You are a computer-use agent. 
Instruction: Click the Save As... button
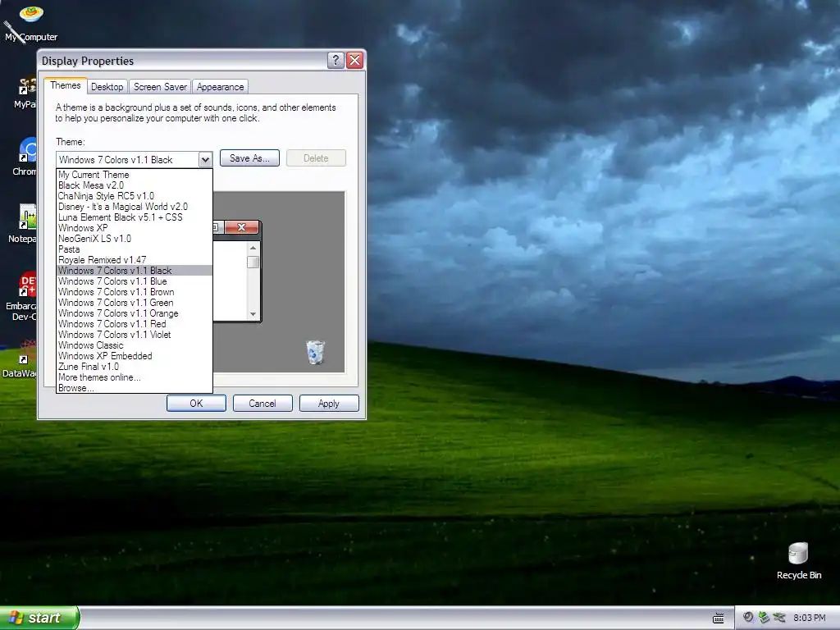point(249,158)
